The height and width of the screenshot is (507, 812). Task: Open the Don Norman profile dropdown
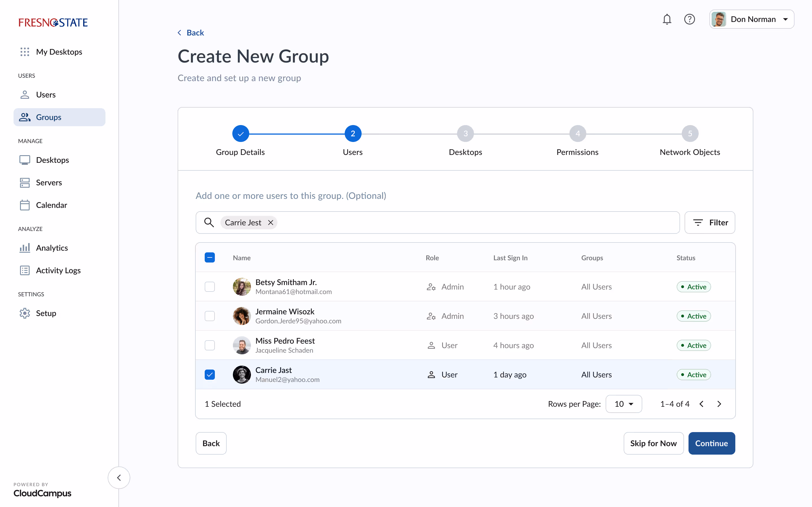[x=752, y=19]
